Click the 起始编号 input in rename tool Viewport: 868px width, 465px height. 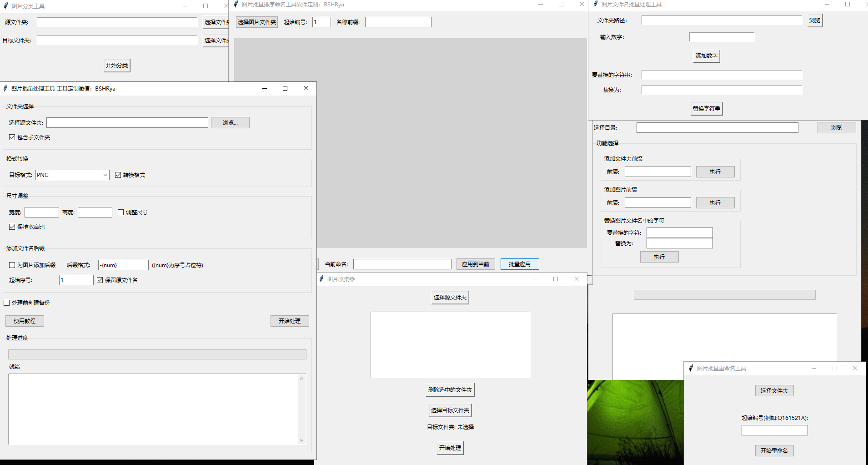774,430
